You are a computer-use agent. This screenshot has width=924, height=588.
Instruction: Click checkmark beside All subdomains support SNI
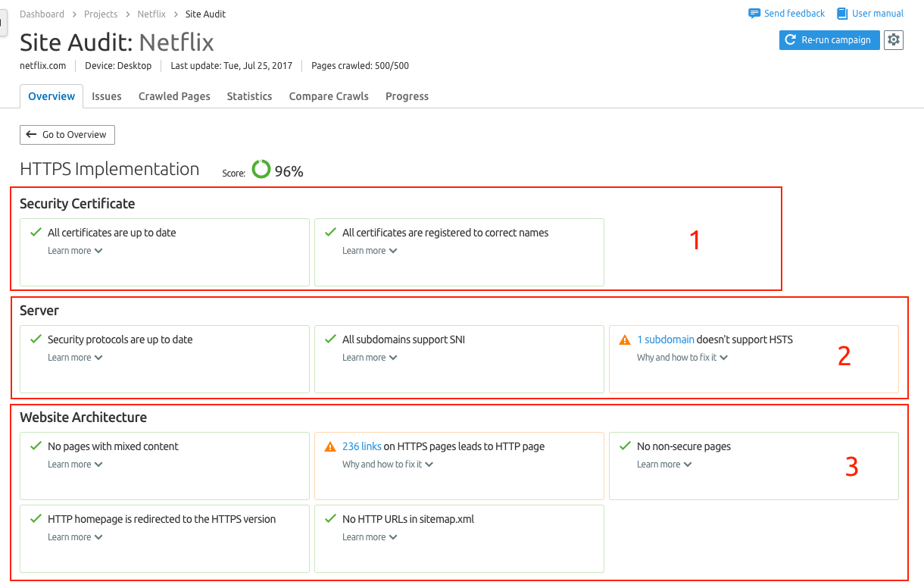tap(329, 339)
